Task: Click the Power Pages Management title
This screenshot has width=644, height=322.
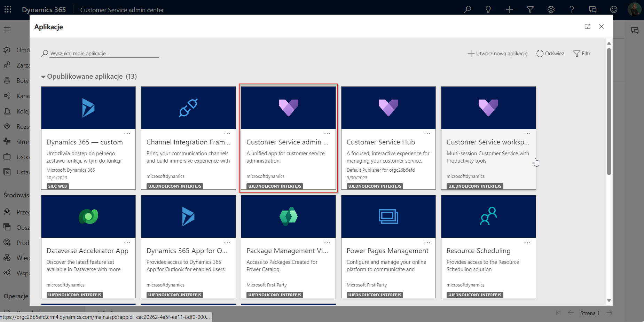Action: [387, 251]
